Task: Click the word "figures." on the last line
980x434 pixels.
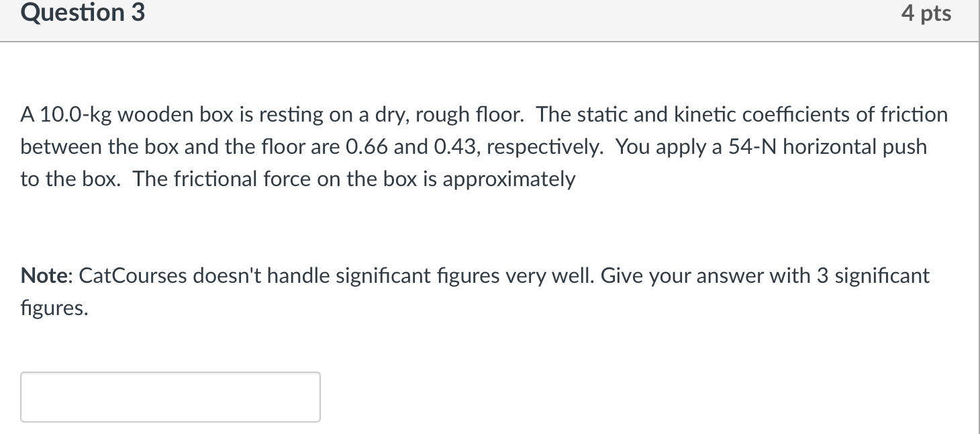Action: [54, 308]
